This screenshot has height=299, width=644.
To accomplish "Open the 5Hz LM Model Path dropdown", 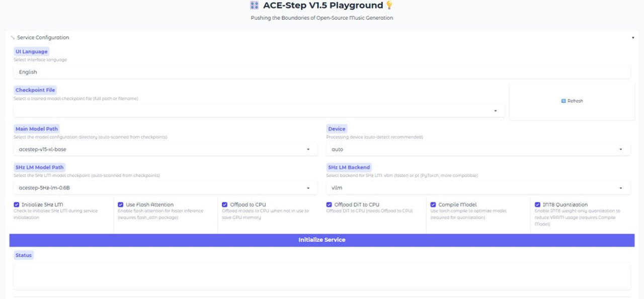I will tap(166, 188).
